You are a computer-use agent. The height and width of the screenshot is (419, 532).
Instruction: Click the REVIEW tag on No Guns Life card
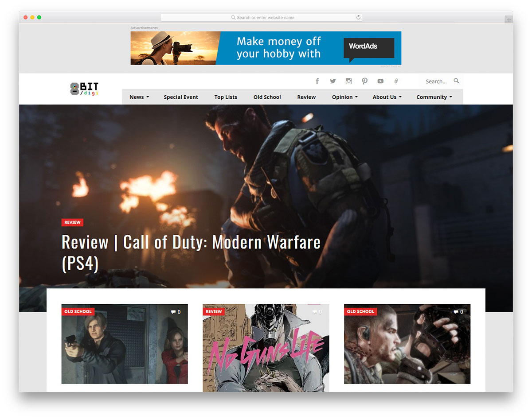(x=214, y=311)
